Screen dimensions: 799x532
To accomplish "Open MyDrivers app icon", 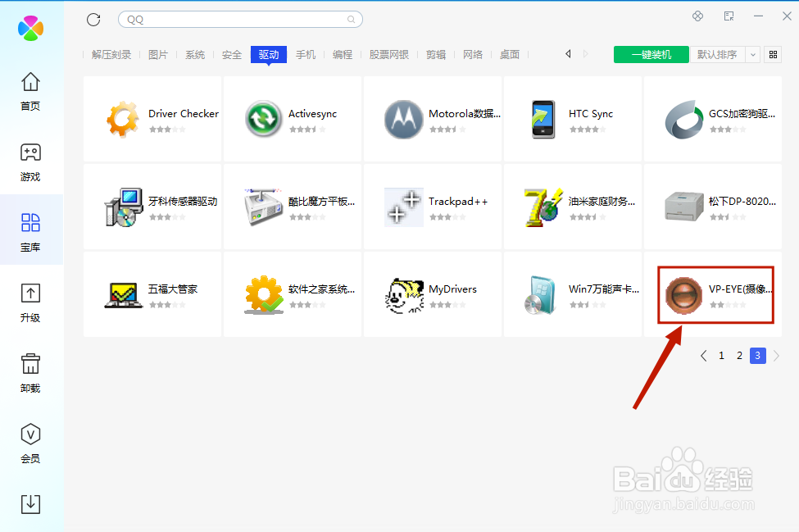I will (x=403, y=295).
